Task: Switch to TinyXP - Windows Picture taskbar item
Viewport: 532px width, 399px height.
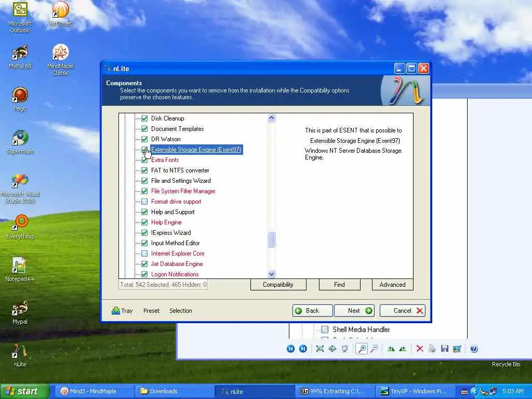Action: point(415,392)
